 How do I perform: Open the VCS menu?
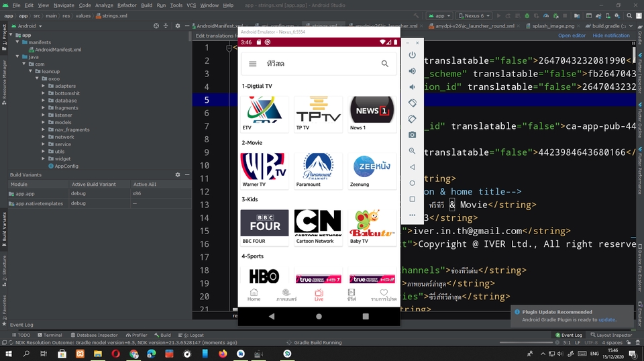click(191, 5)
